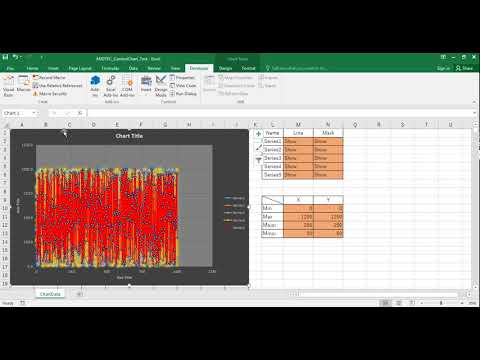Viewport: 480px width, 360px height.
Task: Click the zoom in plus button
Action: tap(462, 303)
